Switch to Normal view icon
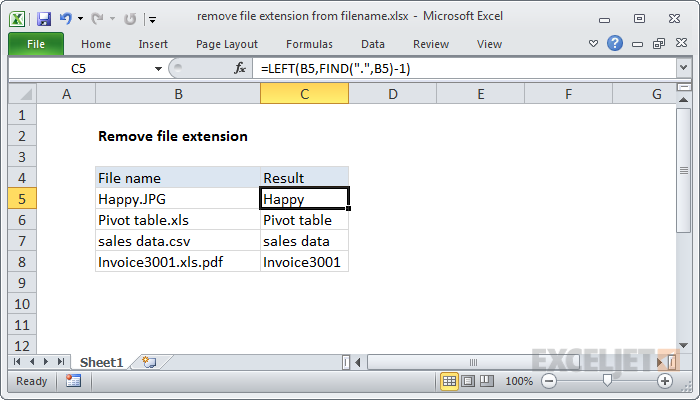 (449, 381)
